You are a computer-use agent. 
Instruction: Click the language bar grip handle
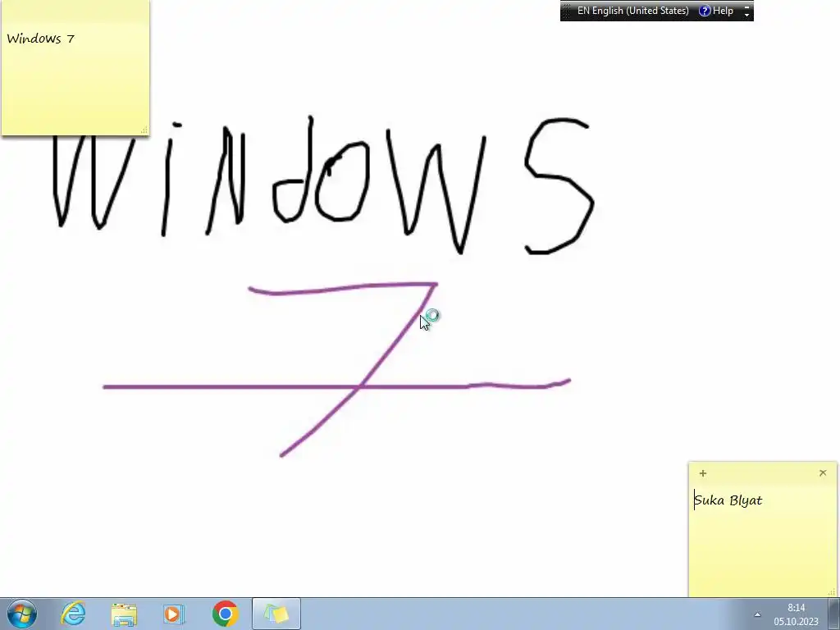(x=567, y=11)
